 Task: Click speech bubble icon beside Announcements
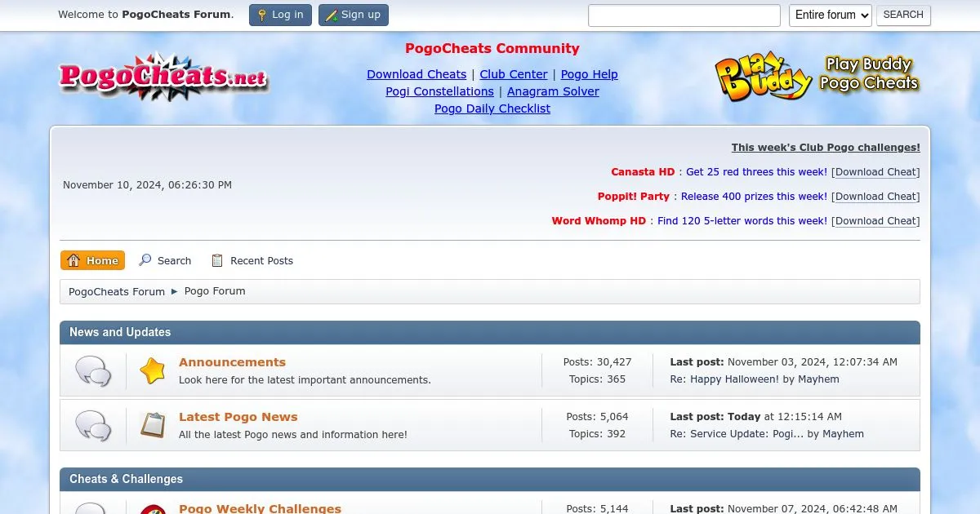pos(93,370)
